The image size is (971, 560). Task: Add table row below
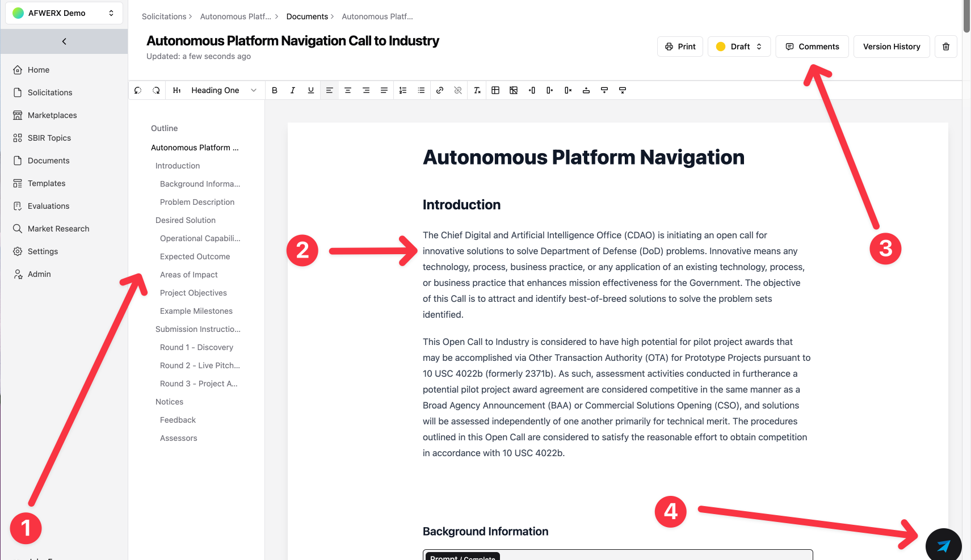tap(604, 90)
